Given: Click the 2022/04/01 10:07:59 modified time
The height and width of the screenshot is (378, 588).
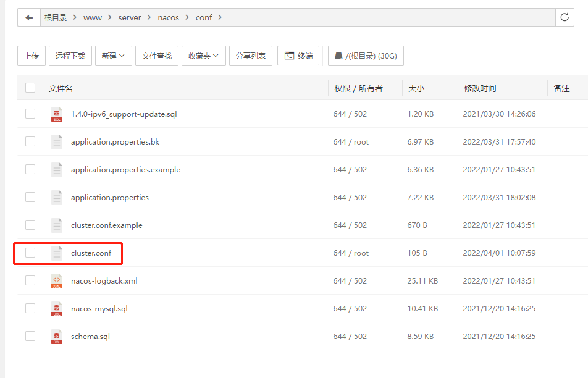Looking at the screenshot, I should [499, 253].
